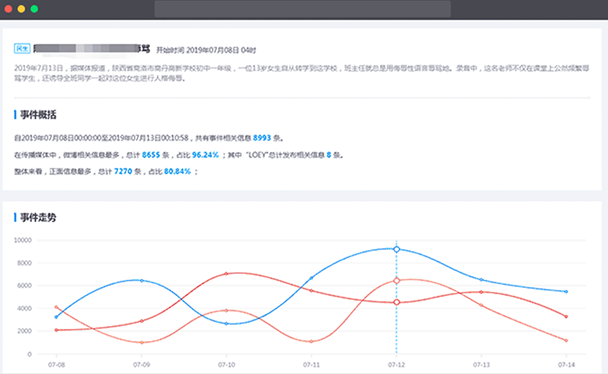
Task: Click the x-axis date label '07-14'
Action: [x=566, y=365]
